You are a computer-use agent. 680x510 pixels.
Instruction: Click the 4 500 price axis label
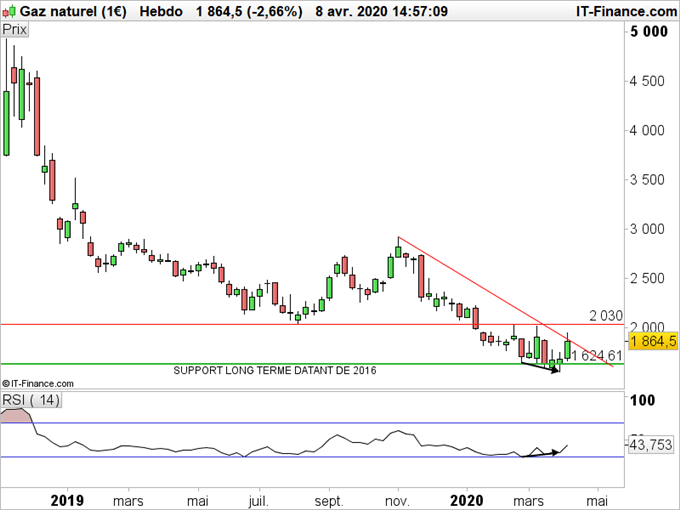tap(647, 81)
